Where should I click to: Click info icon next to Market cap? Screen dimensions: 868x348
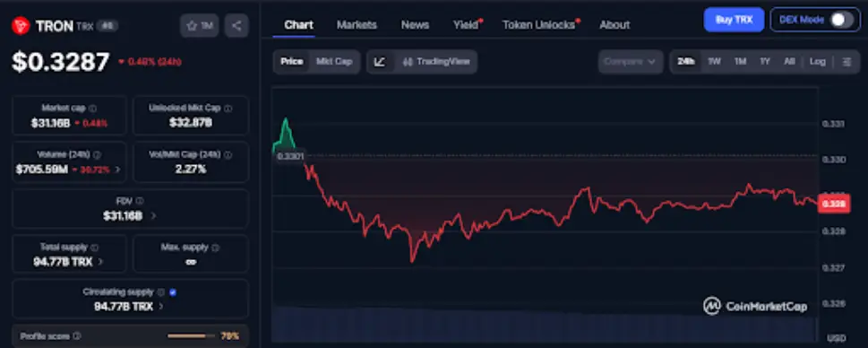pos(92,109)
